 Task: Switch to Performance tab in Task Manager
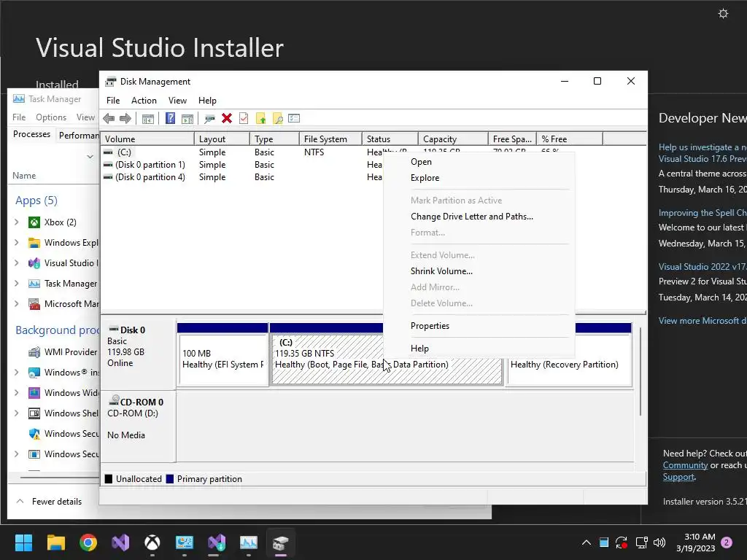pyautogui.click(x=78, y=135)
